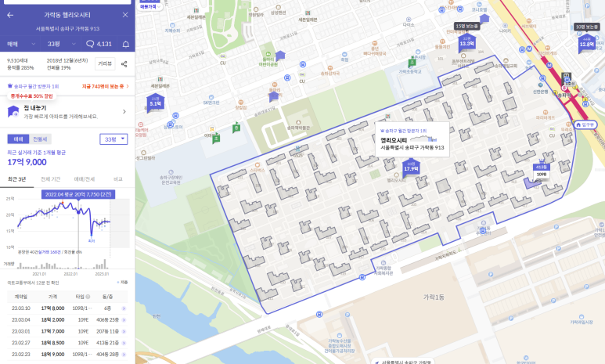Image resolution: width=605 pixels, height=364 pixels.
Task: Click the 15명 보는중 tooltip label
Action: tap(467, 27)
